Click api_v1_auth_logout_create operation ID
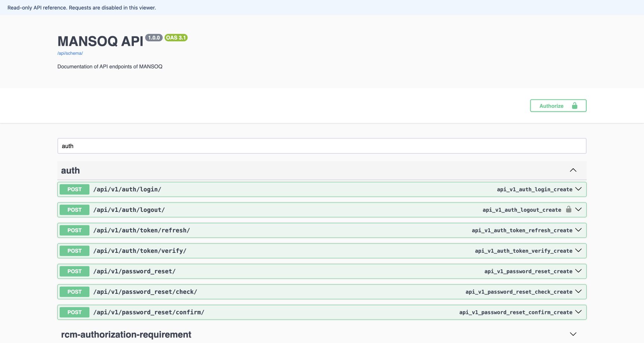This screenshot has width=644, height=343. 522,210
